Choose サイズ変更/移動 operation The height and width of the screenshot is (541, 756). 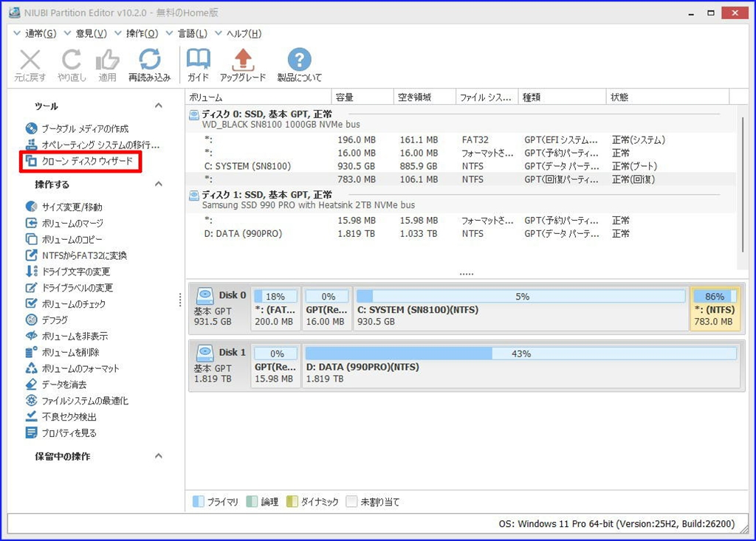(64, 207)
